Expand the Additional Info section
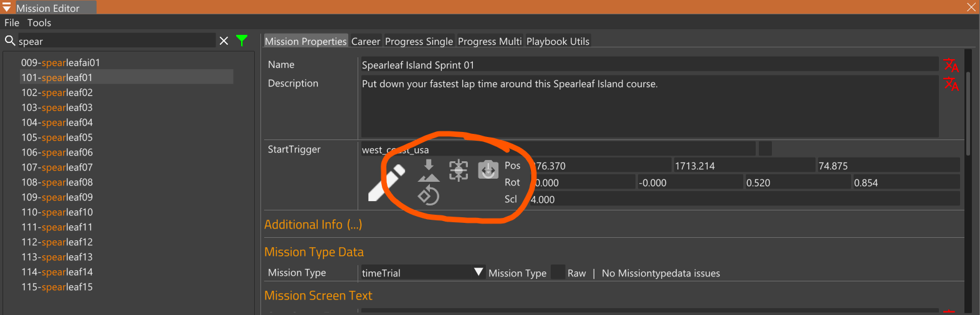The image size is (980, 315). [x=313, y=225]
